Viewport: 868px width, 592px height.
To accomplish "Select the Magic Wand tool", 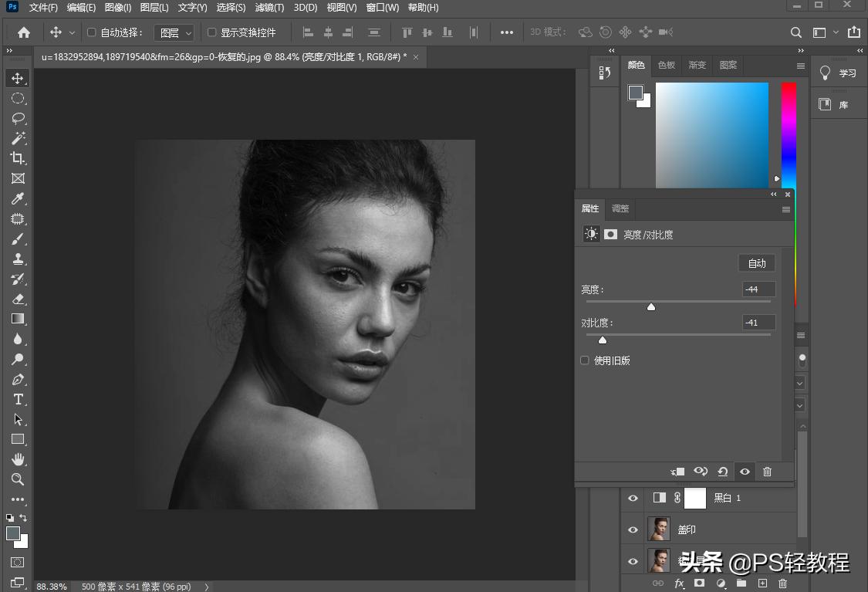I will 18,138.
